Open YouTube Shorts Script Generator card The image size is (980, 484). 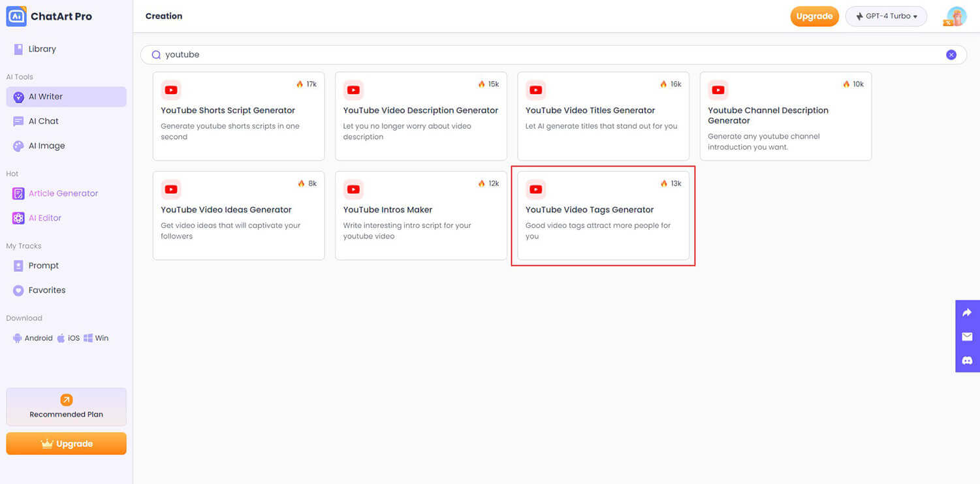click(238, 116)
